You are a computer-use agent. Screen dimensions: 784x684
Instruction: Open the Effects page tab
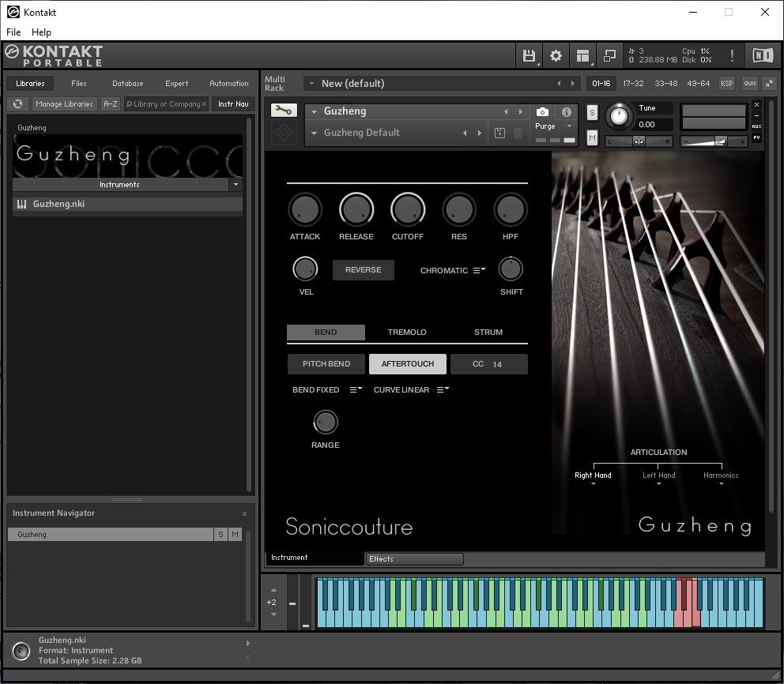click(x=414, y=559)
